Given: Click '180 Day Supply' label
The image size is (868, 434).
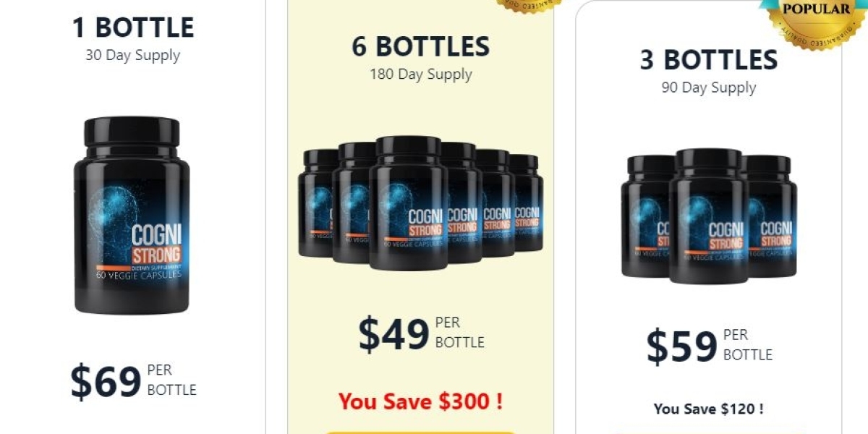Looking at the screenshot, I should coord(421,75).
